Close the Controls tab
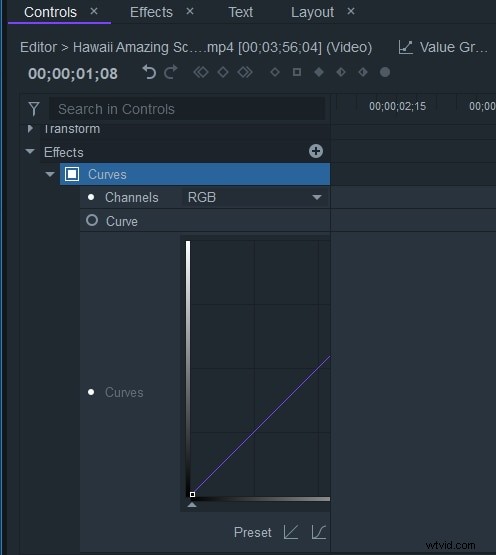Image resolution: width=496 pixels, height=555 pixels. (94, 11)
